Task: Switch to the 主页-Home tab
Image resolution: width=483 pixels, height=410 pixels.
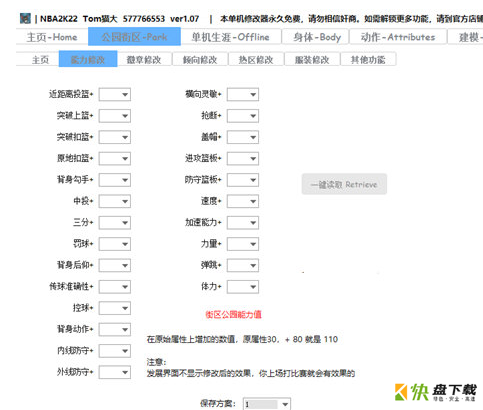Action: pos(52,37)
